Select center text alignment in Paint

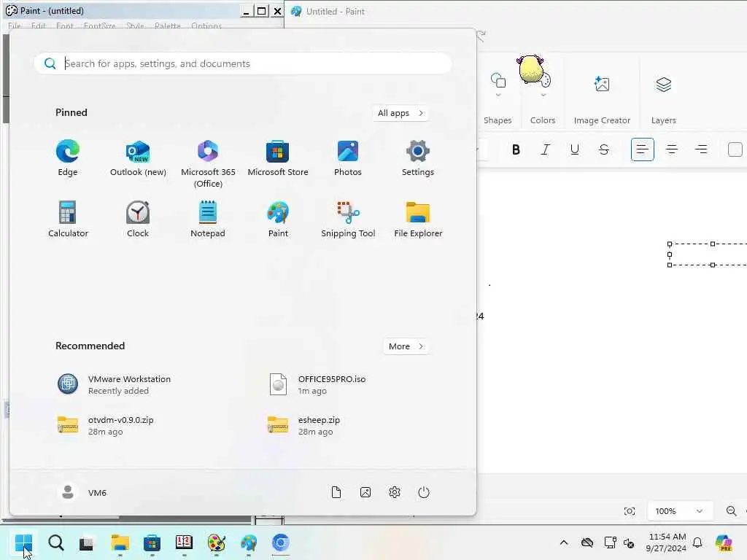[672, 149]
